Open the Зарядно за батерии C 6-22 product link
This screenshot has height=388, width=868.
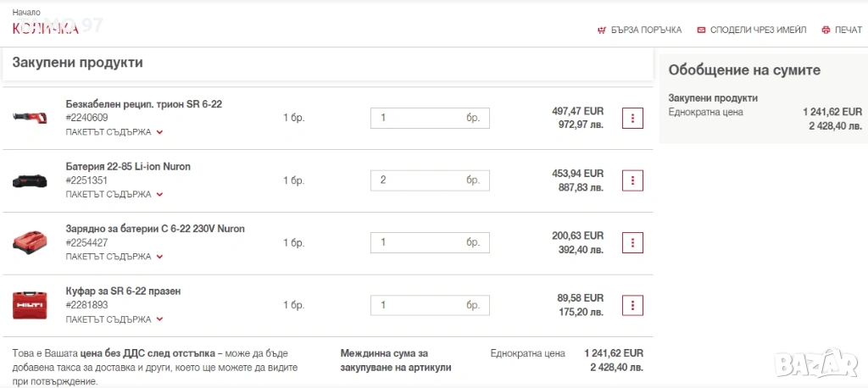pos(154,229)
